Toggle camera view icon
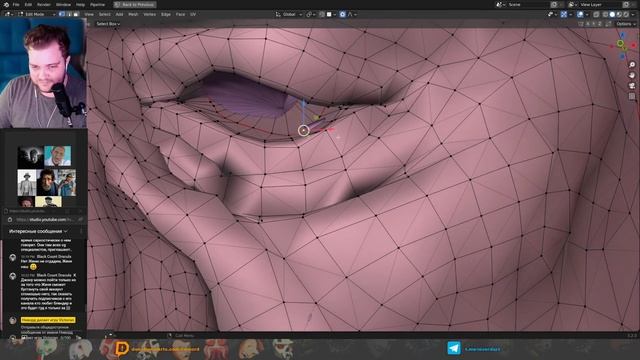Screen dimensions: 640x360 [x=632, y=86]
